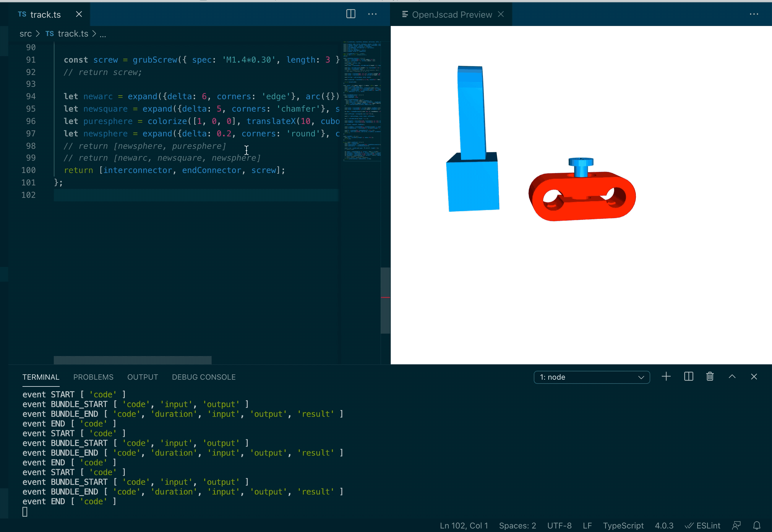Open the "1: node" terminal dropdown
The image size is (772, 532).
591,377
